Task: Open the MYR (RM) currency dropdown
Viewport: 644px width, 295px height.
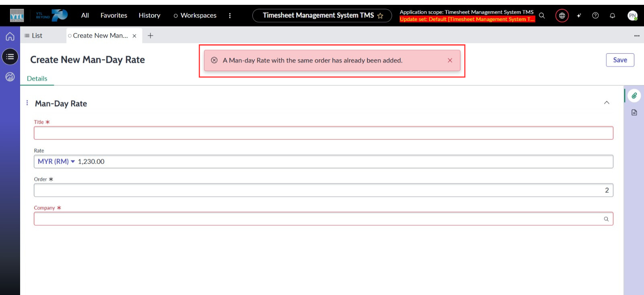Action: (56, 162)
